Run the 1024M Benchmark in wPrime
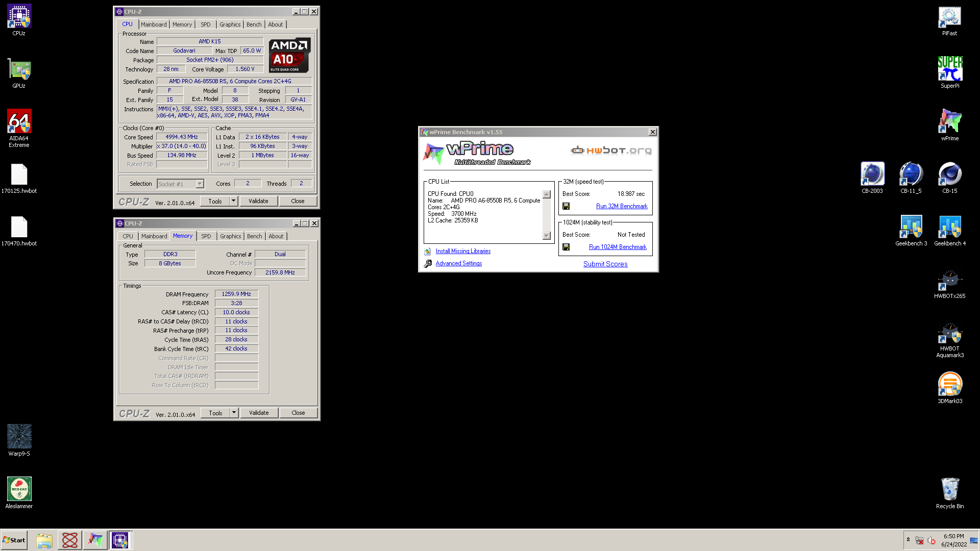The width and height of the screenshot is (980, 551). [x=618, y=247]
